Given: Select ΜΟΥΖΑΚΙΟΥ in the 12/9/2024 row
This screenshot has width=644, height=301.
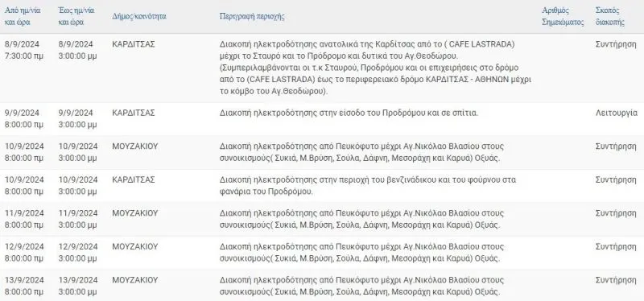Looking at the screenshot, I should 135,247.
